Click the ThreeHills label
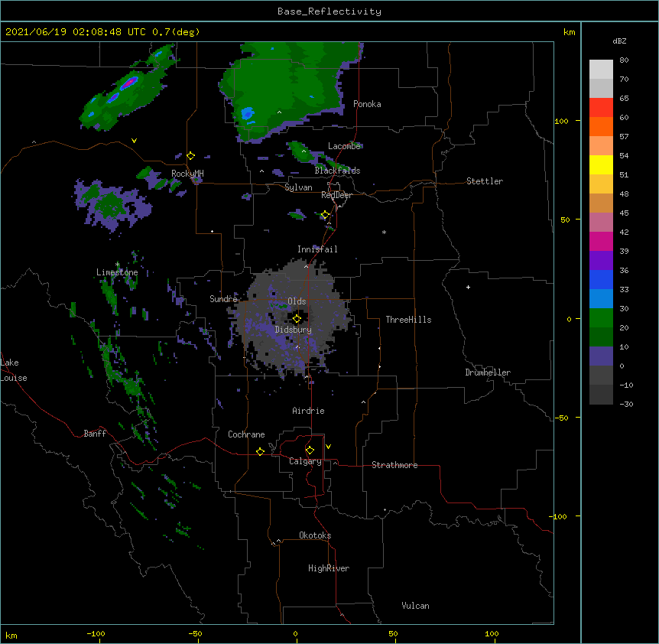The height and width of the screenshot is (644, 659). [x=408, y=320]
